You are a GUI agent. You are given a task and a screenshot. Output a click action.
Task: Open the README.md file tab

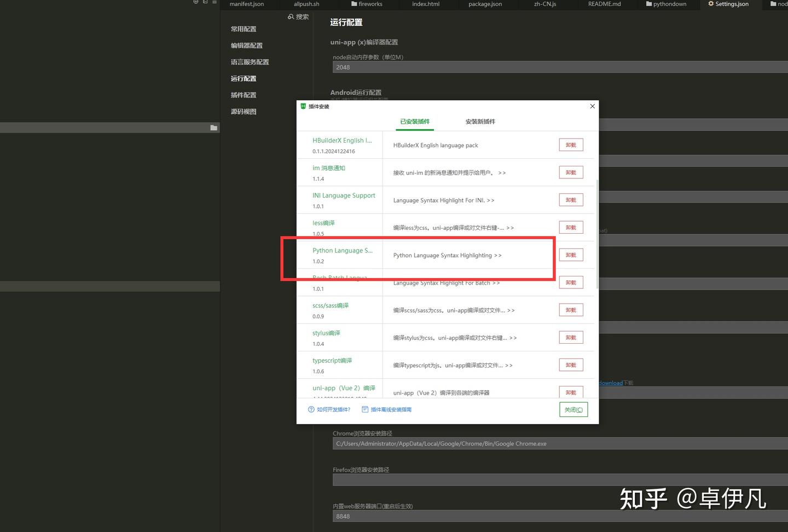click(x=604, y=4)
